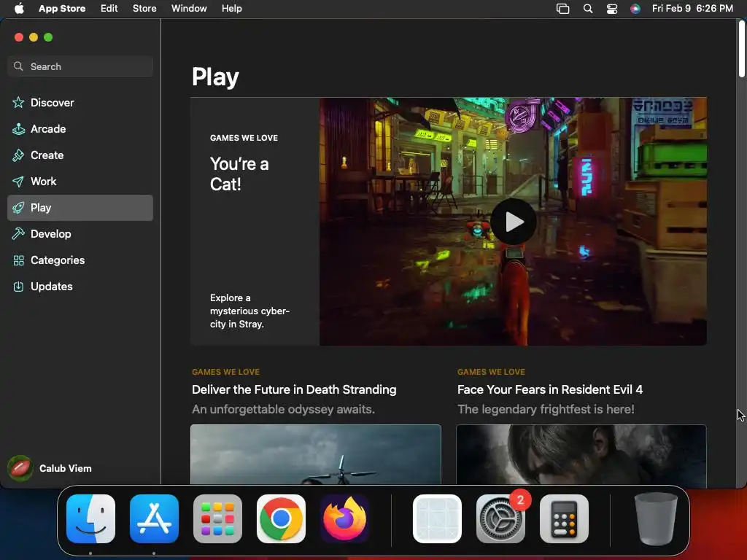This screenshot has width=747, height=560.
Task: Open the Window menu
Action: (x=189, y=9)
